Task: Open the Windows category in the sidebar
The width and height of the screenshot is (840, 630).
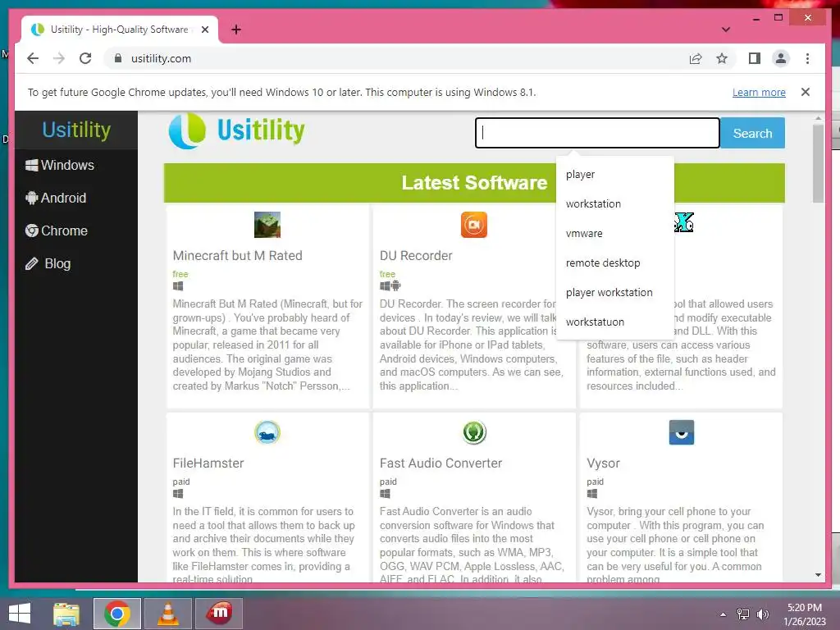Action: 59,165
